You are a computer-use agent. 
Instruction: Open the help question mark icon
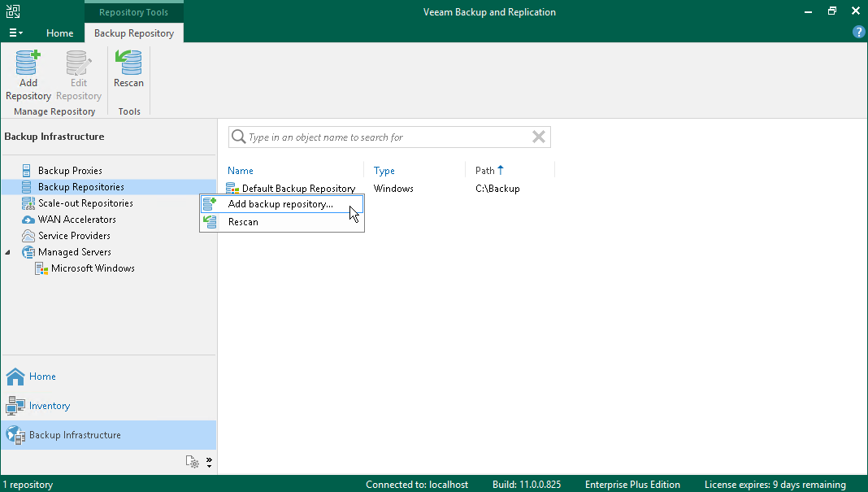point(858,33)
